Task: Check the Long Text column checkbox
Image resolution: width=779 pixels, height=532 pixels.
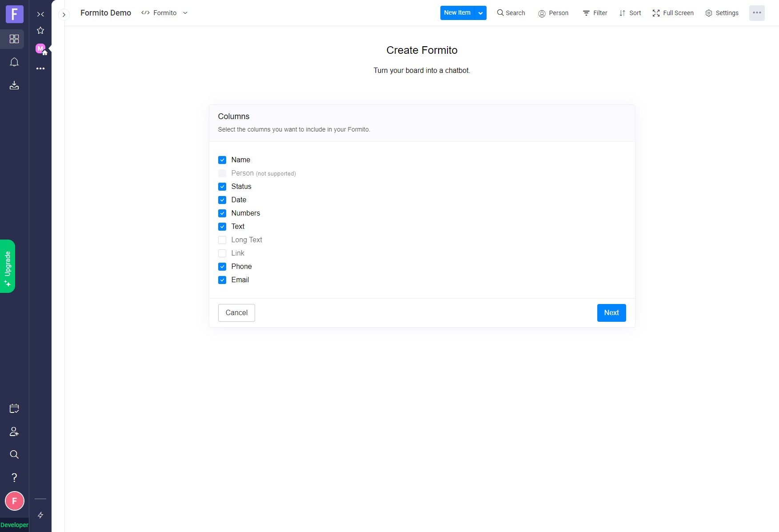Action: (222, 240)
